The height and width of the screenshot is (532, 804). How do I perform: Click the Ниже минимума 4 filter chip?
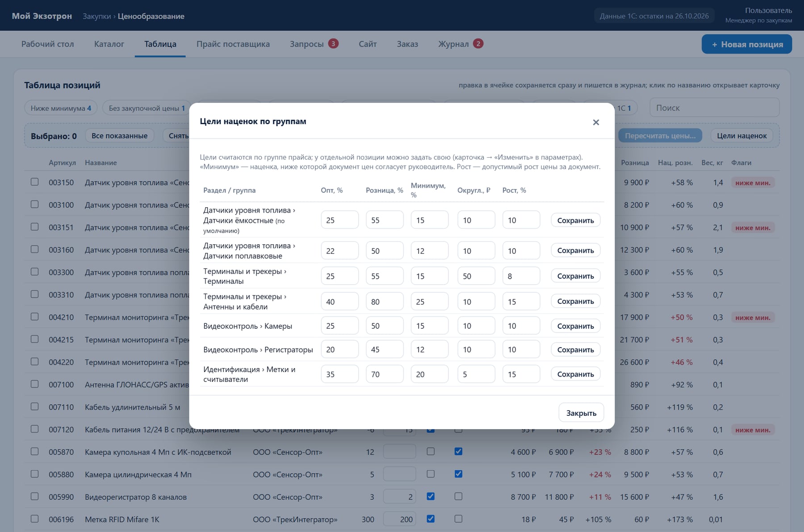61,108
